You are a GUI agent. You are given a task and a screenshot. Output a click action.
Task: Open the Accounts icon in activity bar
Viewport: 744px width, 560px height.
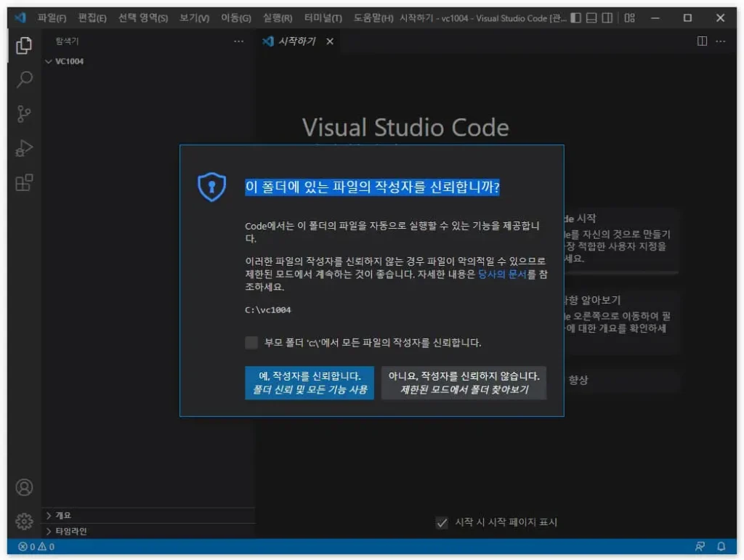[x=24, y=487]
